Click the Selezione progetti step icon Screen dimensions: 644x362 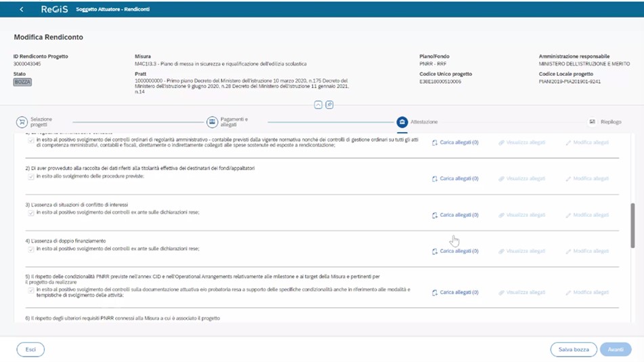22,122
